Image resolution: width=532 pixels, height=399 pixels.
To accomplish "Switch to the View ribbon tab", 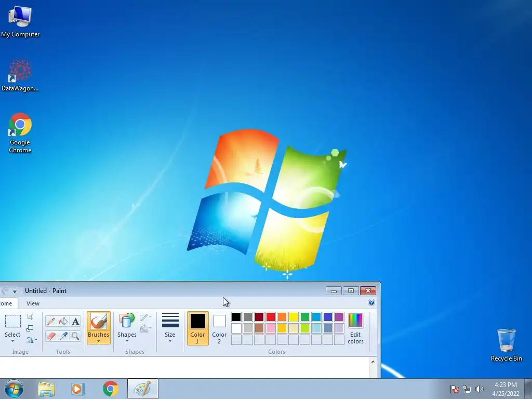I will 33,303.
